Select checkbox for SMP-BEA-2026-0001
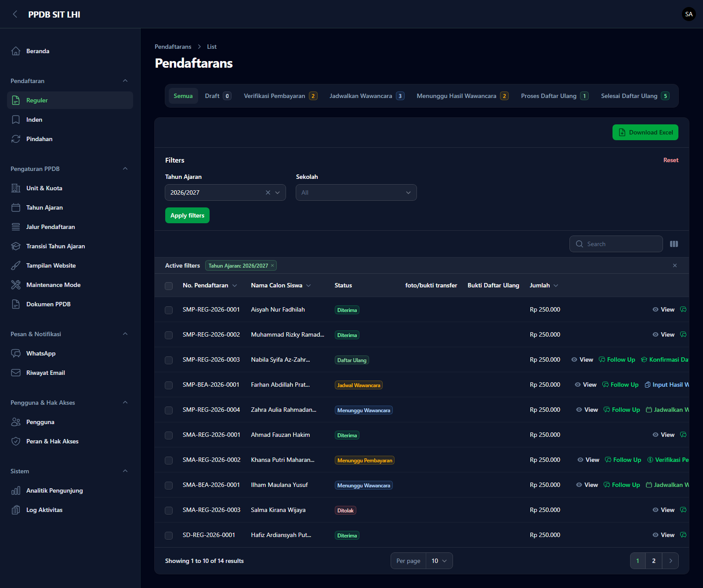 pos(169,385)
